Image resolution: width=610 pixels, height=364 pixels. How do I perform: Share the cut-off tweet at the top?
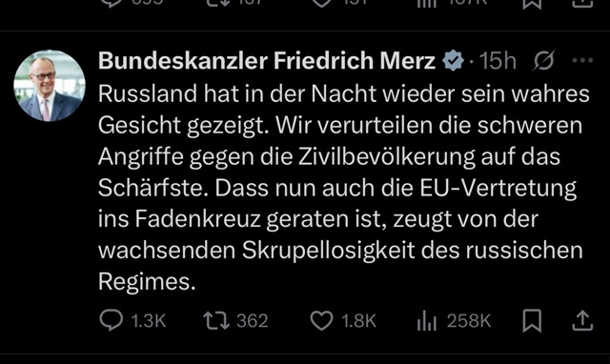coord(582,3)
